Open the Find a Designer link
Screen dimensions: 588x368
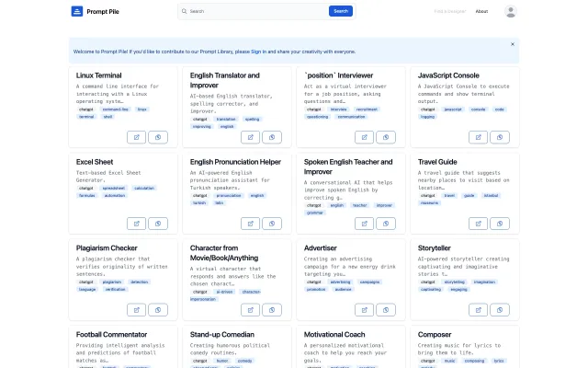coord(449,11)
